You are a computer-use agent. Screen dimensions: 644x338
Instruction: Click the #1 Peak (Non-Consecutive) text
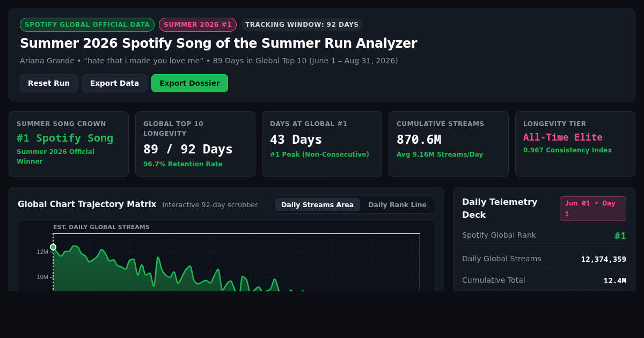point(319,155)
